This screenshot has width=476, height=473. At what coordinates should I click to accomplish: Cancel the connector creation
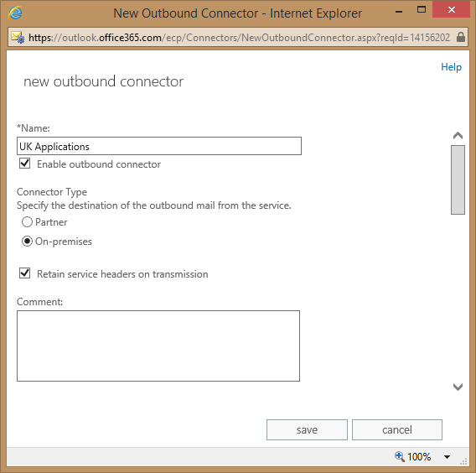397,429
